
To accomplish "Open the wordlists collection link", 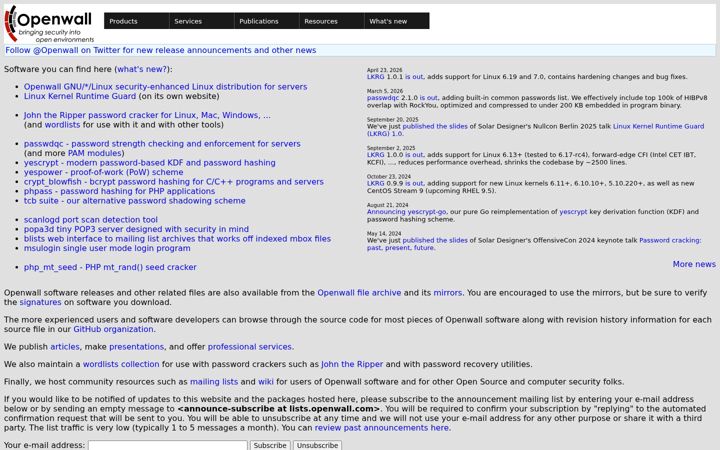I will pos(121,364).
